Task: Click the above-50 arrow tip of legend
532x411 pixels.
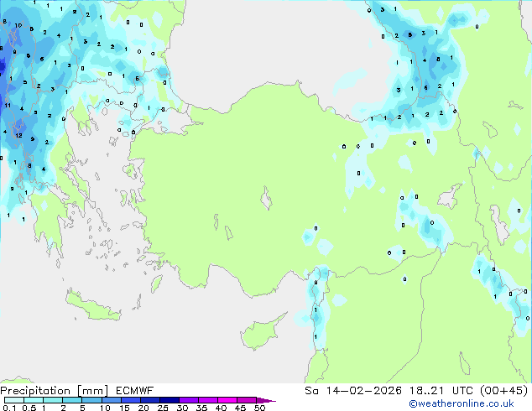Action: [266, 400]
